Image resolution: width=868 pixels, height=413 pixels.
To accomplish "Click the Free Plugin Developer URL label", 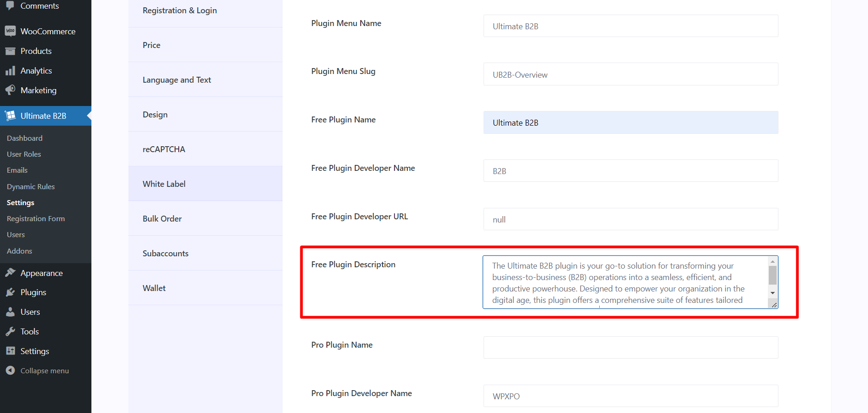I will tap(360, 217).
